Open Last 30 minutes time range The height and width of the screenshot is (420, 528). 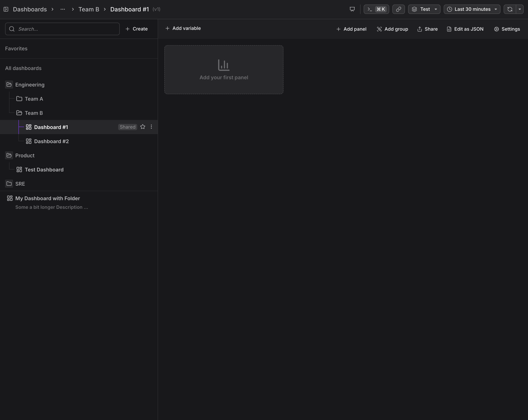pyautogui.click(x=472, y=9)
